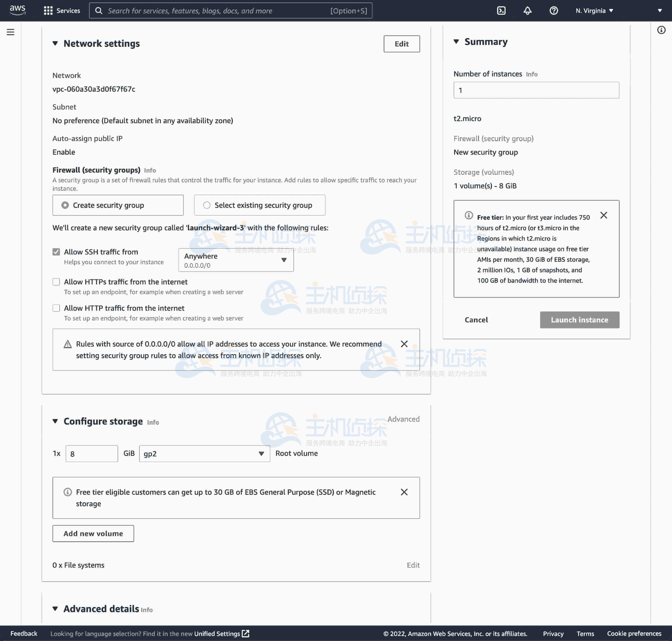Open the info panel icon at right edge
Image resolution: width=672 pixels, height=641 pixels.
[x=661, y=30]
